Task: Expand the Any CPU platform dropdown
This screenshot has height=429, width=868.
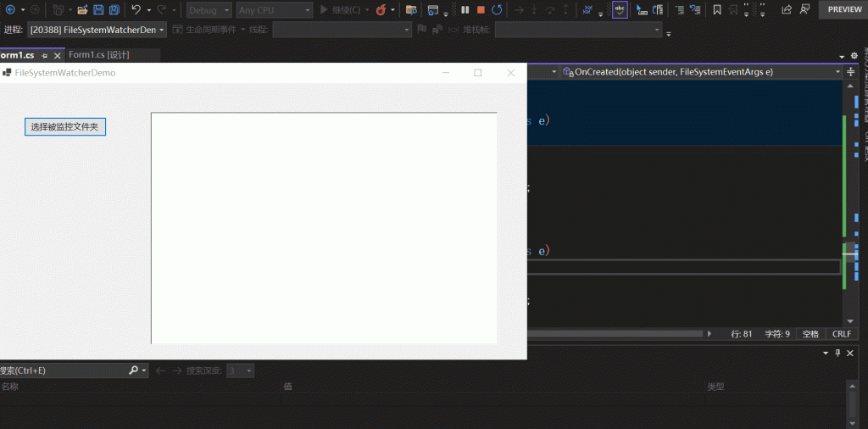Action: click(x=273, y=10)
